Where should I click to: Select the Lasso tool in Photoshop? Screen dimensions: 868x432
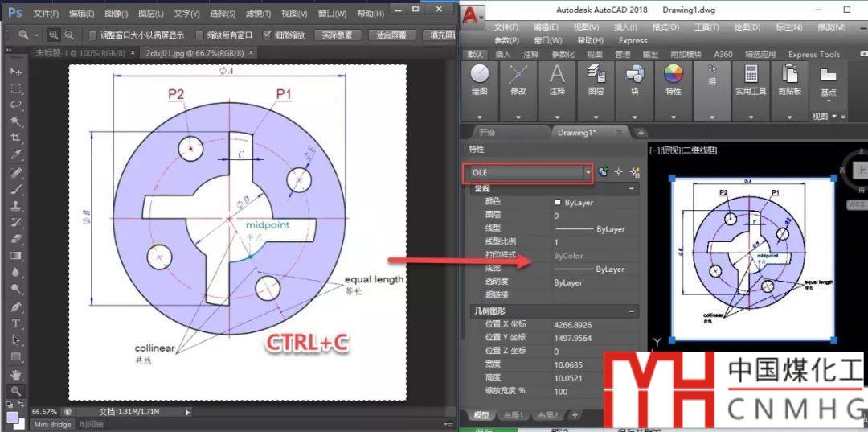[x=15, y=105]
